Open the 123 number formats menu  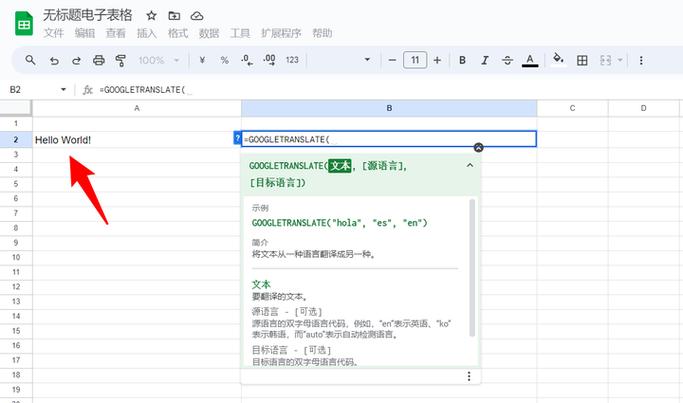(x=292, y=60)
